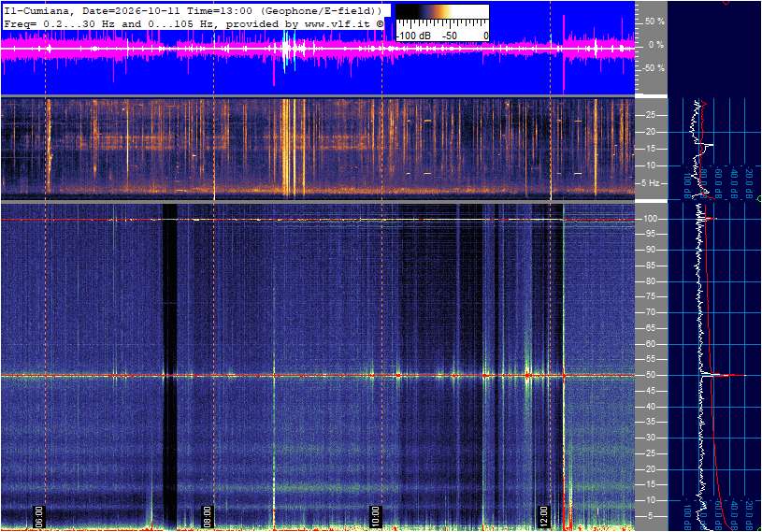Click the 65 frequency axis label
The height and width of the screenshot is (532, 762).
(x=650, y=328)
